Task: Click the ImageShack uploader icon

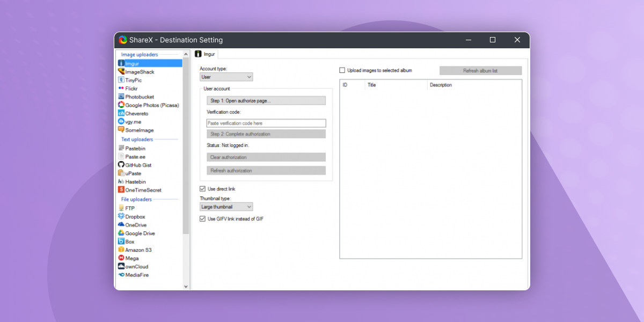Action: click(x=121, y=72)
